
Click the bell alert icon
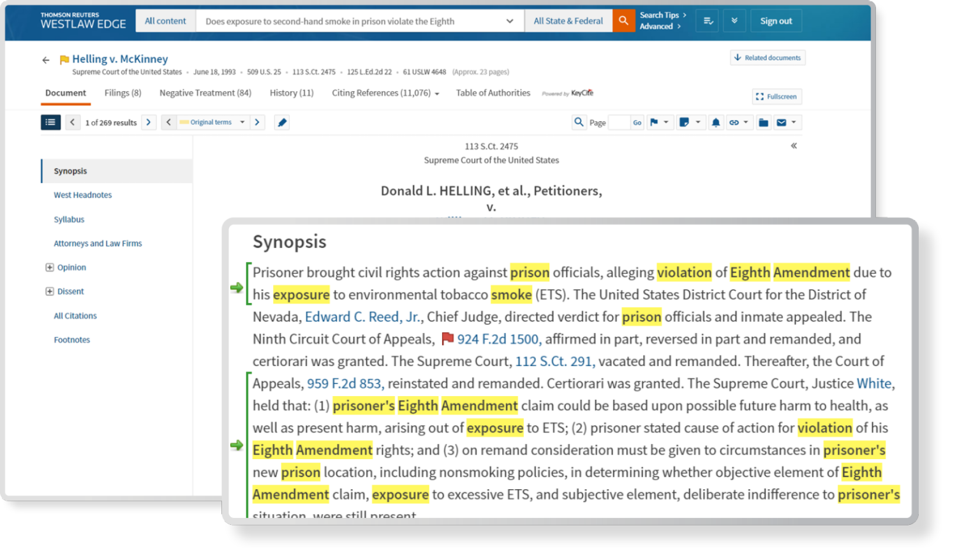click(x=716, y=122)
